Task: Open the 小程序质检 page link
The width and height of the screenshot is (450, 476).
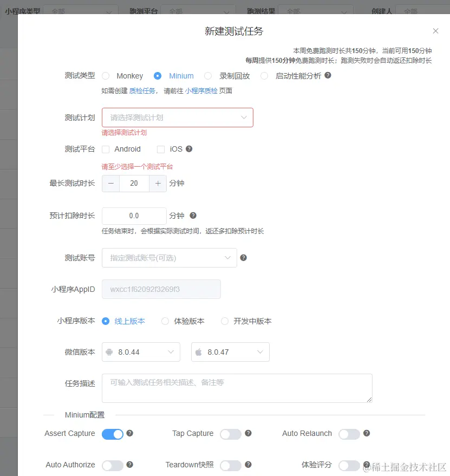Action: [x=201, y=91]
